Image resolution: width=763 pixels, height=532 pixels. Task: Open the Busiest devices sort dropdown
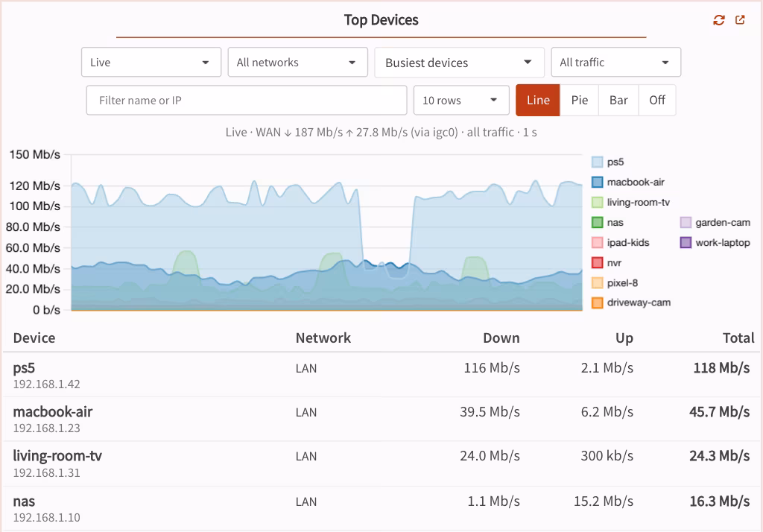click(x=459, y=63)
